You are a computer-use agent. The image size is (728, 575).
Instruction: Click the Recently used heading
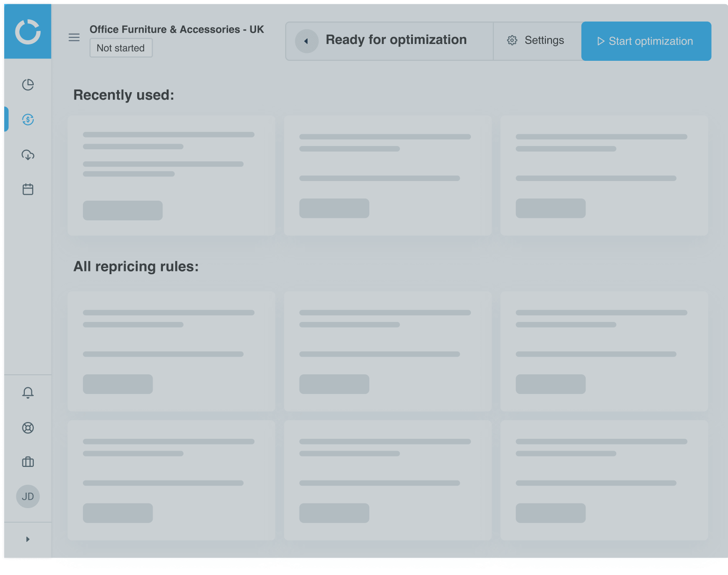tap(124, 95)
